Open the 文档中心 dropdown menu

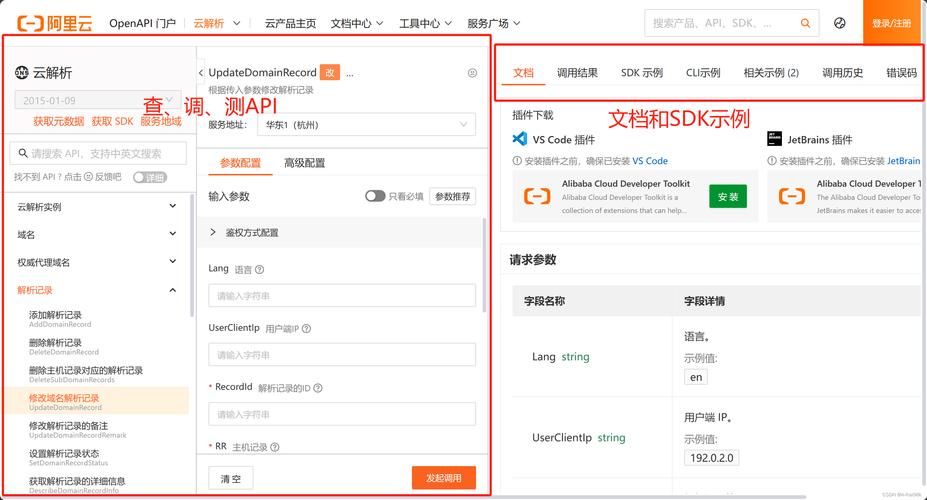(357, 23)
